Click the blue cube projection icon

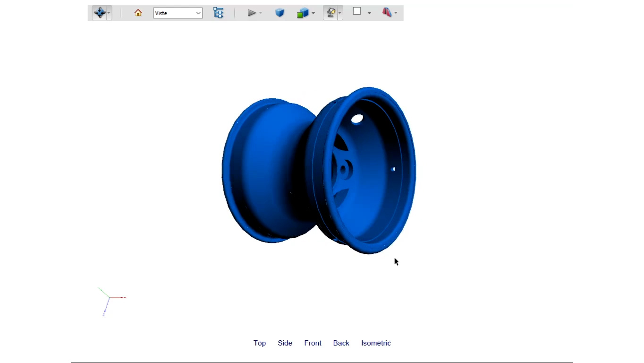click(x=280, y=13)
